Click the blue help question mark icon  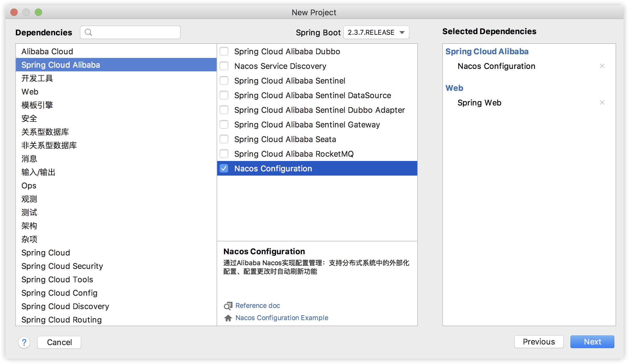(24, 342)
